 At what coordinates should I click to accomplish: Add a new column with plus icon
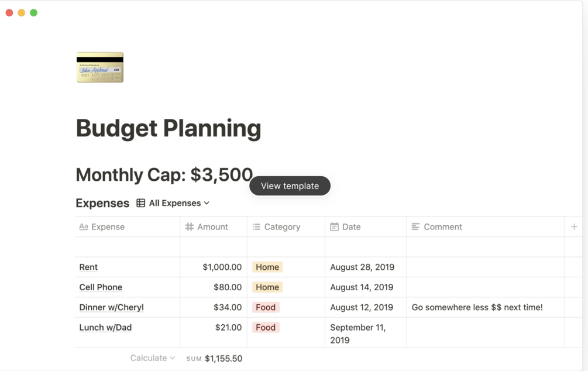tap(574, 227)
